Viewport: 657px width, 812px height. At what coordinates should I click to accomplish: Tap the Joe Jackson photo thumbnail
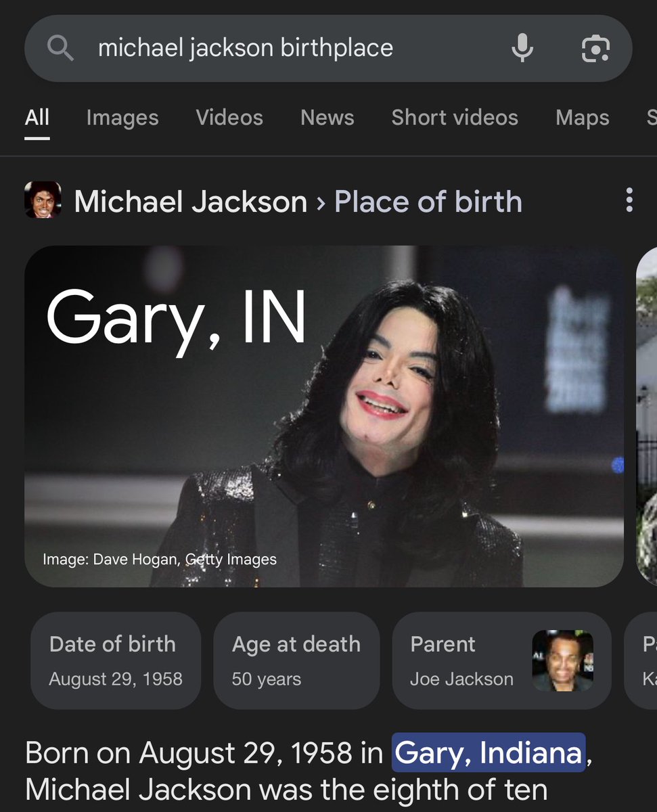coord(563,660)
